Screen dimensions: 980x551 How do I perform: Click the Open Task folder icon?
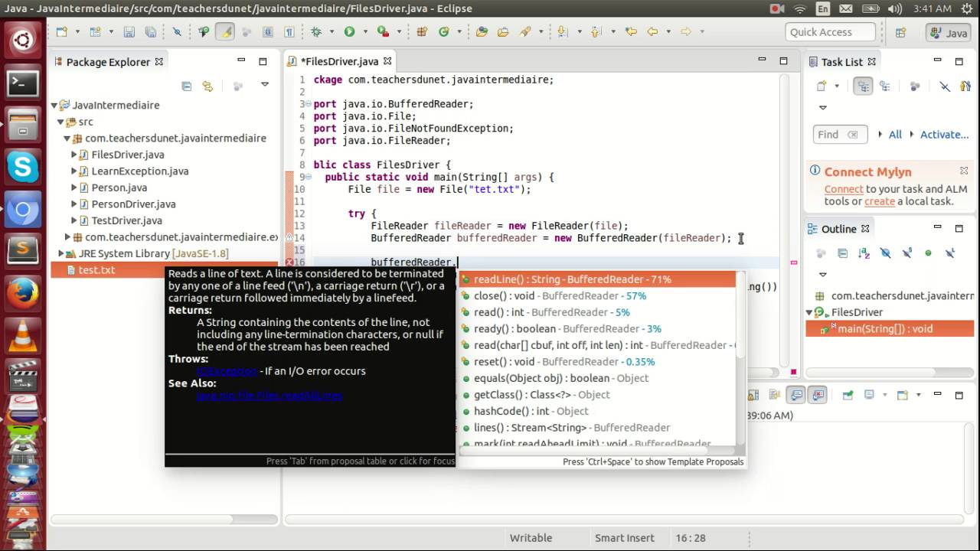(x=503, y=32)
